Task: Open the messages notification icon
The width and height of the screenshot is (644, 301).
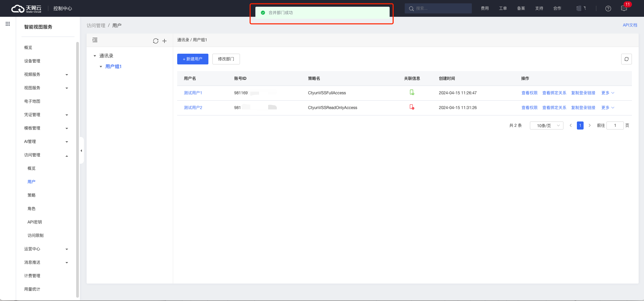Action: tap(624, 8)
